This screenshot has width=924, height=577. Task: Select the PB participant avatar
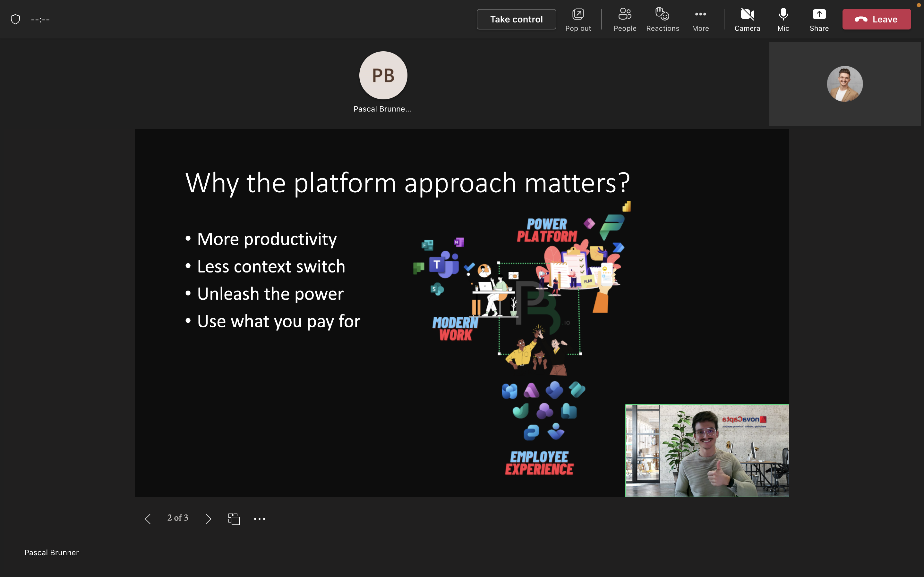click(383, 76)
